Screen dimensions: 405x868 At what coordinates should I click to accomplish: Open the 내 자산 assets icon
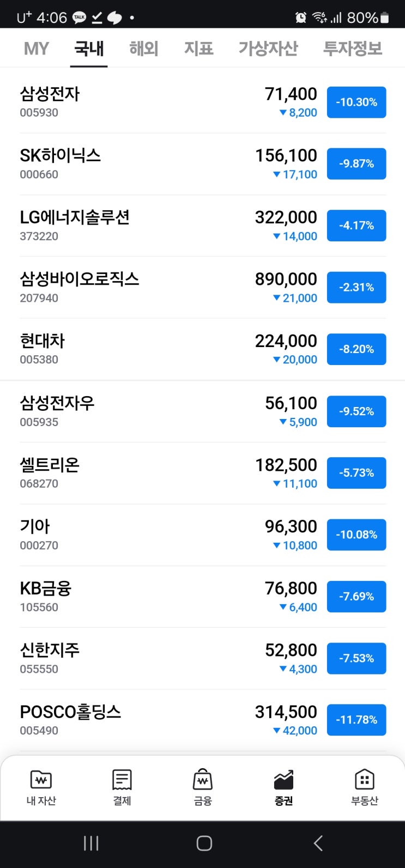[41, 780]
